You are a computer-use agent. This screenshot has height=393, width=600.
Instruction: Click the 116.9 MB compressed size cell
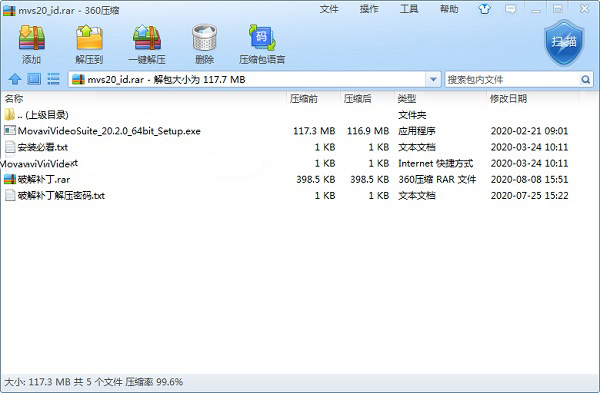368,131
